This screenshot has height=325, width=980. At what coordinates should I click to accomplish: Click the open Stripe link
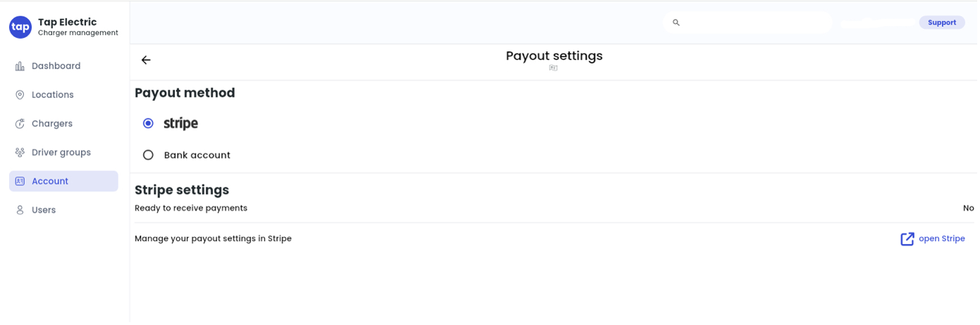tap(942, 239)
